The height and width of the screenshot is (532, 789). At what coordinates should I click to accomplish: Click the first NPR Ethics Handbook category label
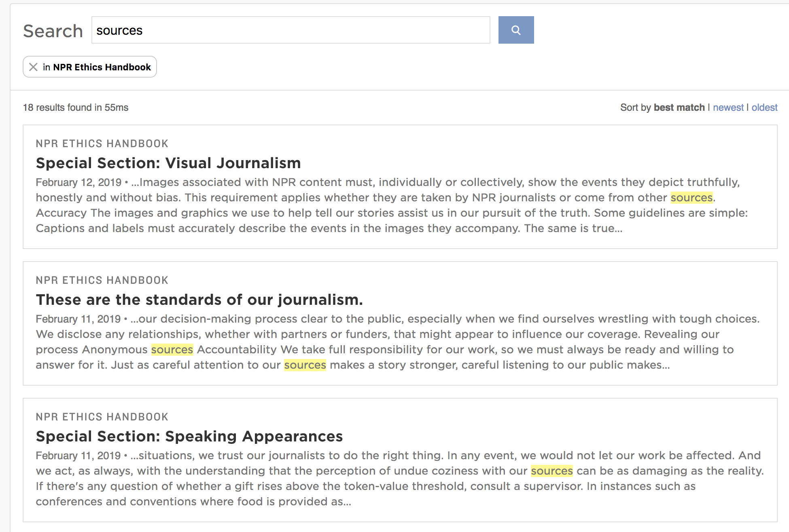(102, 144)
